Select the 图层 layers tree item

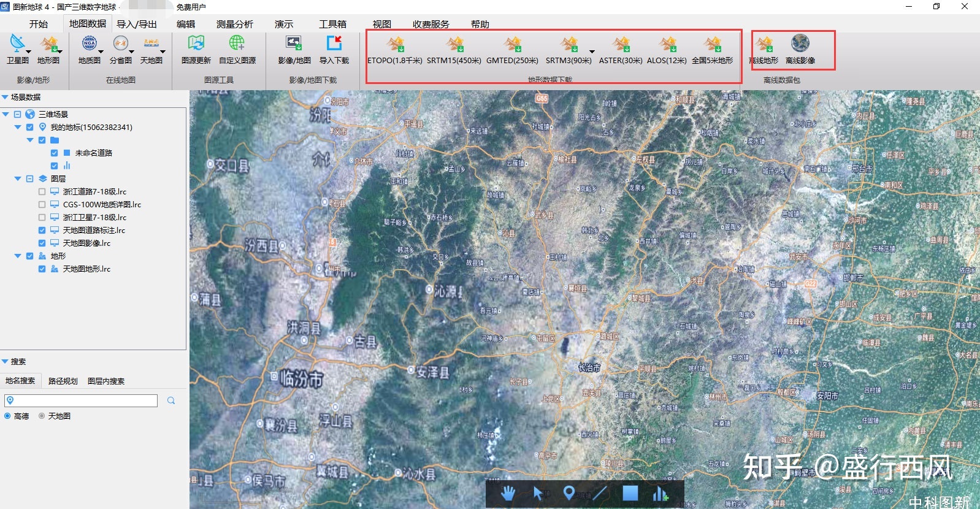(x=58, y=178)
